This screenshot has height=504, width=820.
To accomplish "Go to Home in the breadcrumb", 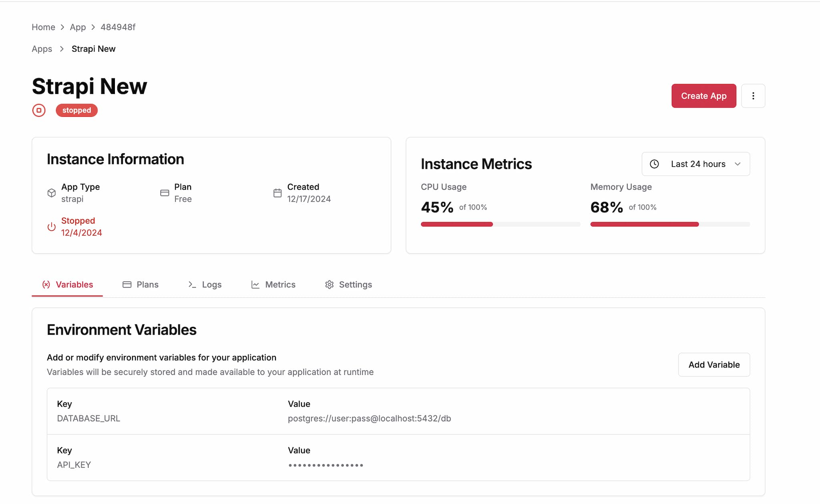I will pyautogui.click(x=43, y=27).
